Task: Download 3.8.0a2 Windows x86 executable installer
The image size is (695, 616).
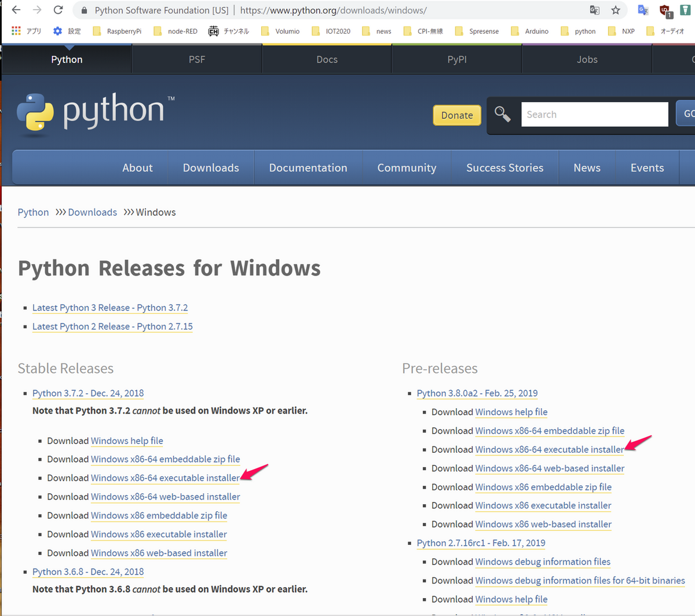Action: point(543,505)
